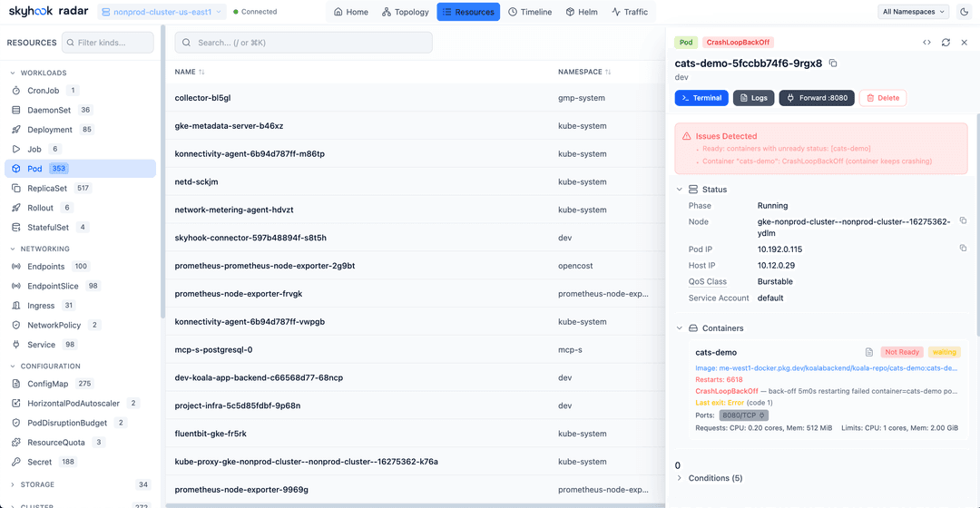Focus the Filter kinds input
This screenshot has width=980, height=508.
pyautogui.click(x=107, y=43)
